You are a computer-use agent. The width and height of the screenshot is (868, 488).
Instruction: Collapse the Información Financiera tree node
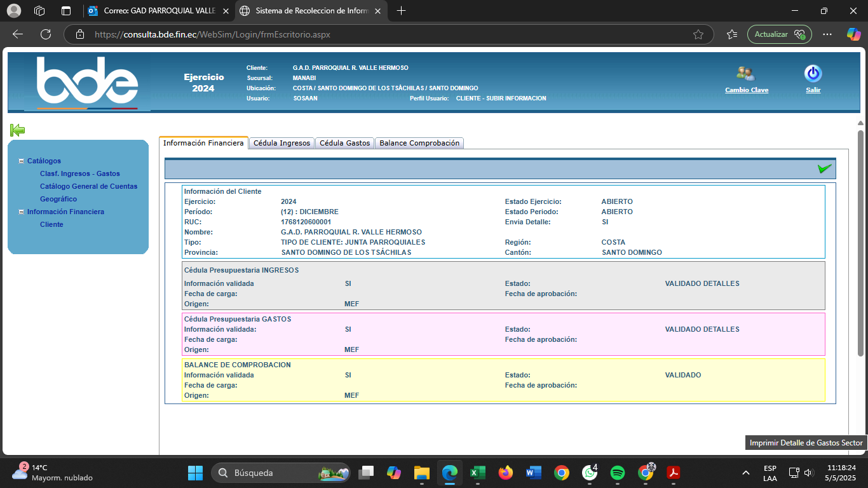[22, 212]
